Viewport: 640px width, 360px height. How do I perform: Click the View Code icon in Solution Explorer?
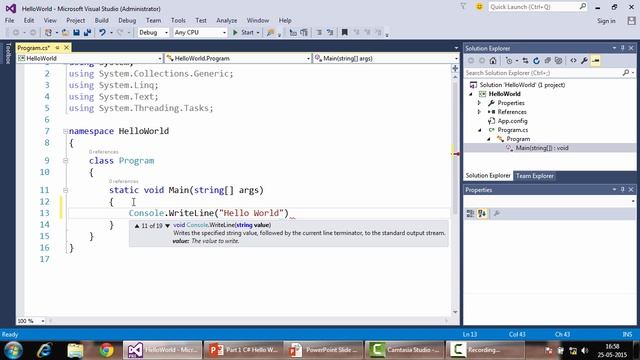click(573, 61)
